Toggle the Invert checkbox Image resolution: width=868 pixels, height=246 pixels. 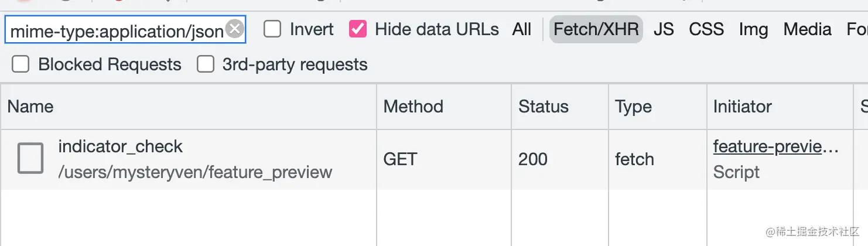(x=272, y=29)
